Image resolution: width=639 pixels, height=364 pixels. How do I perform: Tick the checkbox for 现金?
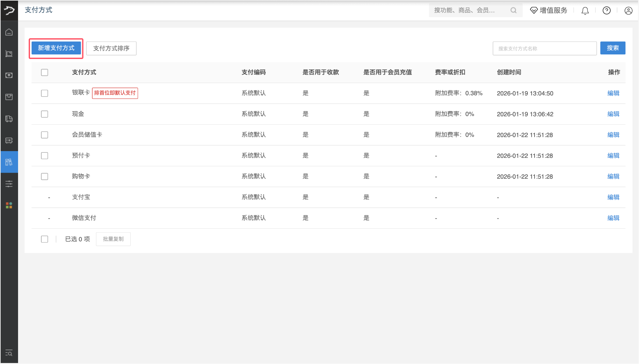click(44, 114)
